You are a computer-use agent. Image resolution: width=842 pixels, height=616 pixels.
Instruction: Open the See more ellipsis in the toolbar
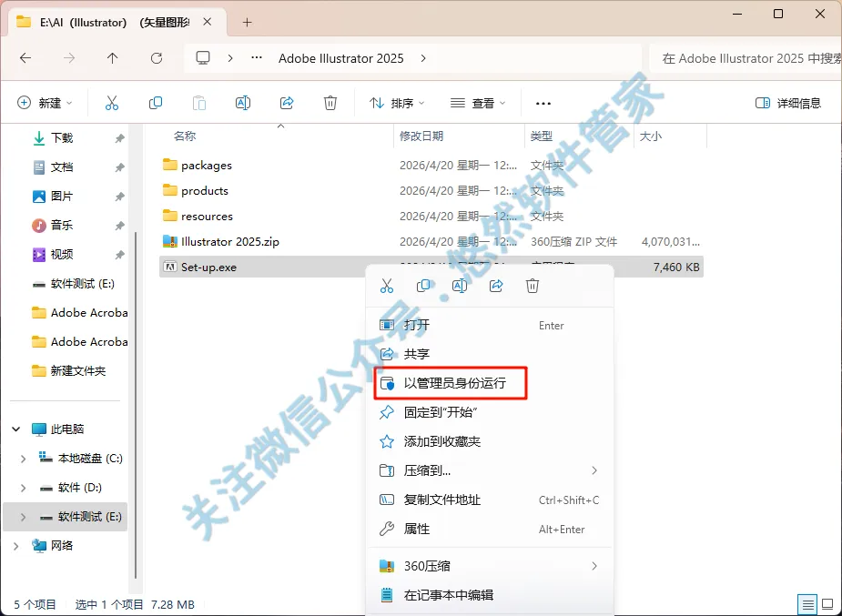pos(543,103)
